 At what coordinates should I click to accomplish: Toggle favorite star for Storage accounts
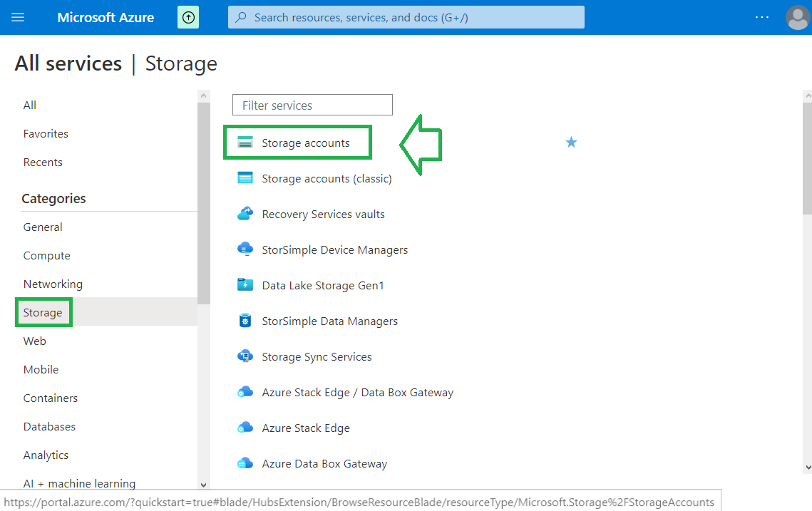[x=571, y=143]
